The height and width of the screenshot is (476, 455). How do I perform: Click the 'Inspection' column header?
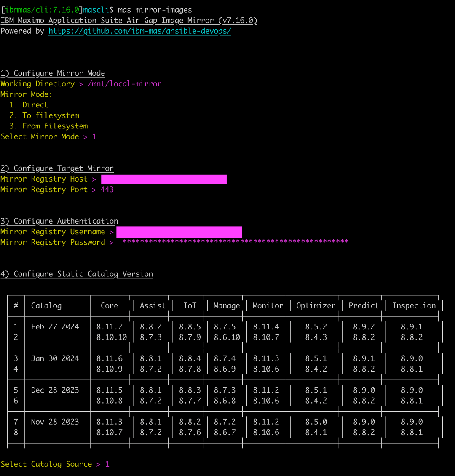click(414, 306)
